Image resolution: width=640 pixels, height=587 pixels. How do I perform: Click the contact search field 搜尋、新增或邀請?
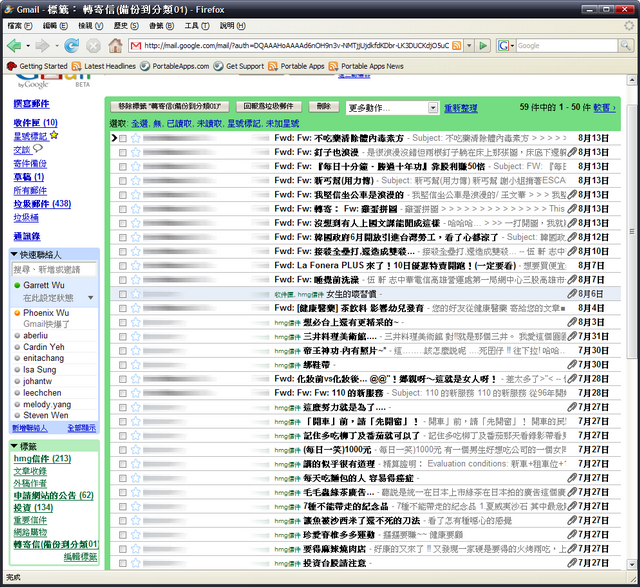[54, 269]
